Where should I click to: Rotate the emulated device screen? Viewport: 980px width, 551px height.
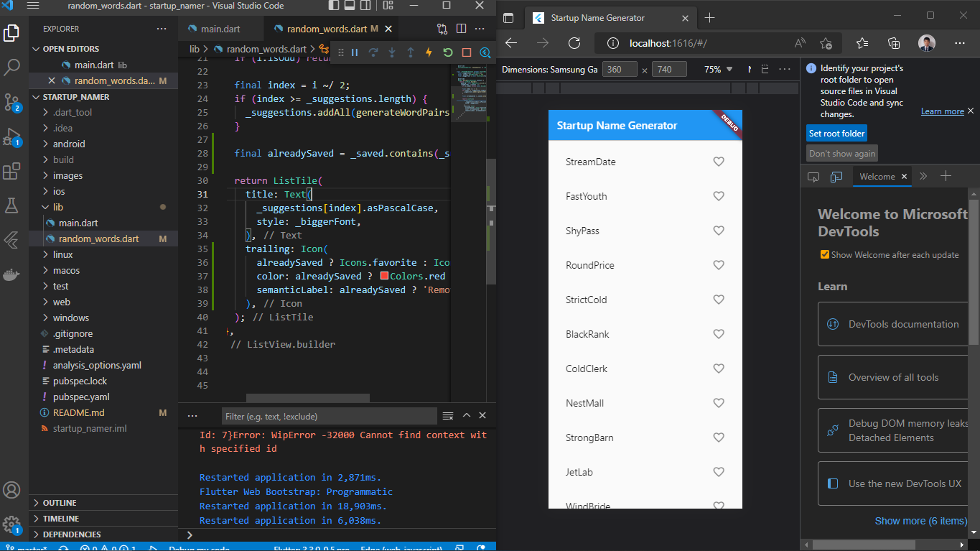[765, 70]
